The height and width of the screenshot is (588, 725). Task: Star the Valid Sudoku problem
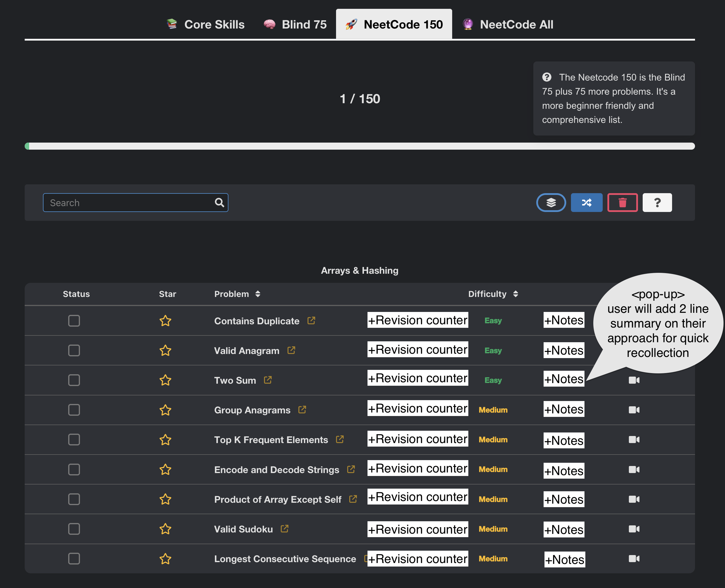[x=165, y=529]
